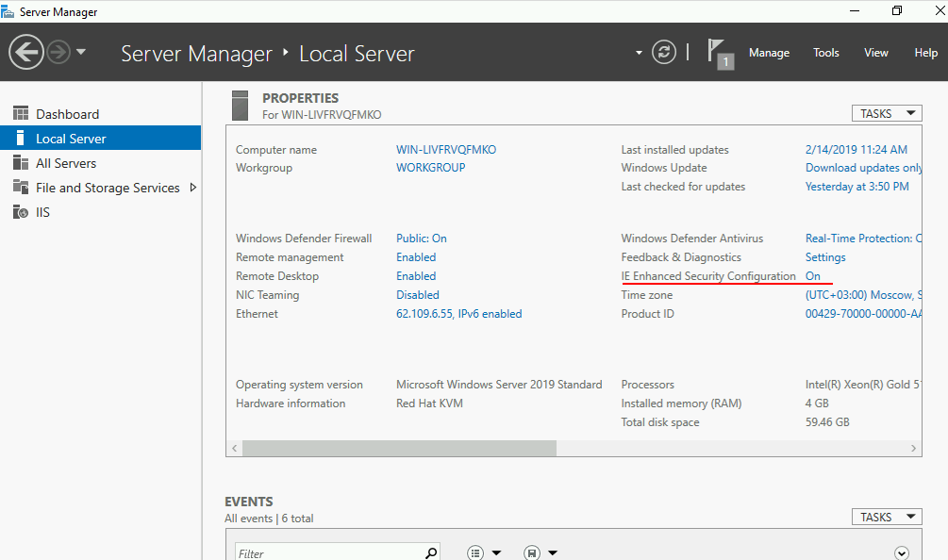
Task: Click the IIS icon in sidebar
Action: pos(21,212)
